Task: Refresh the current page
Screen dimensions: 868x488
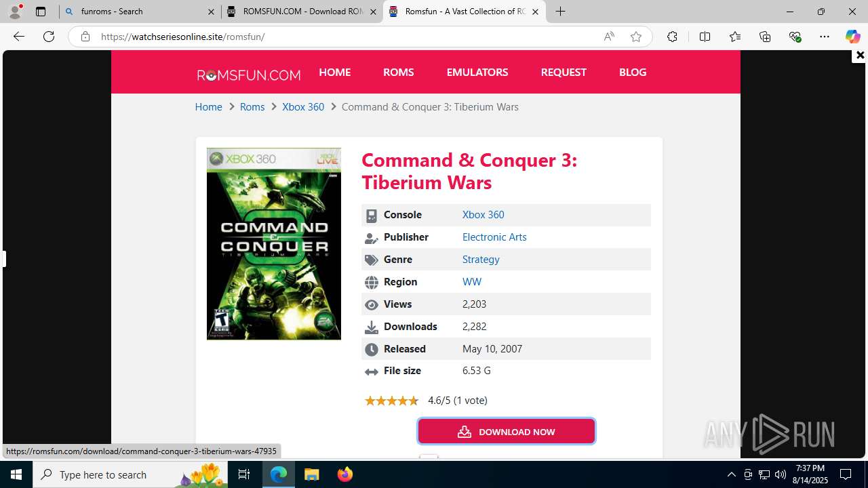Action: (49, 37)
